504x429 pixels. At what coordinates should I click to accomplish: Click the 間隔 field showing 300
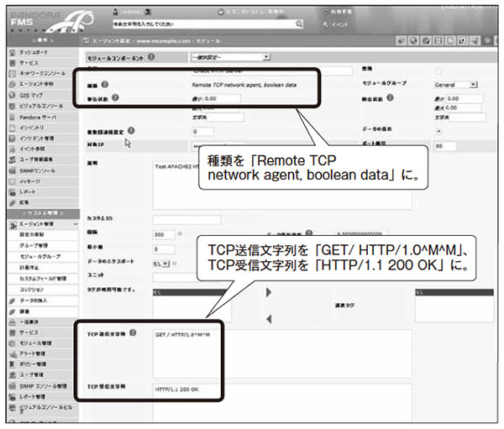pos(164,235)
